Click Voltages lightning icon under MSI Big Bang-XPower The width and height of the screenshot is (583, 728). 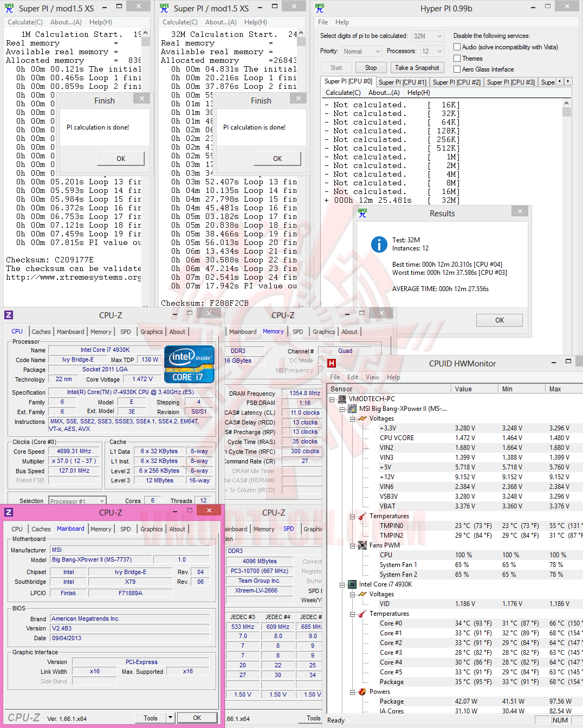pyautogui.click(x=362, y=418)
